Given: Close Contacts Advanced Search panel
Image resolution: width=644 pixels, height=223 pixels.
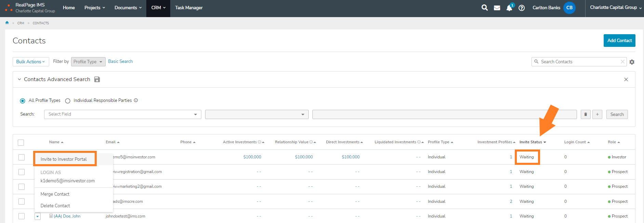Looking at the screenshot, I should [x=626, y=79].
